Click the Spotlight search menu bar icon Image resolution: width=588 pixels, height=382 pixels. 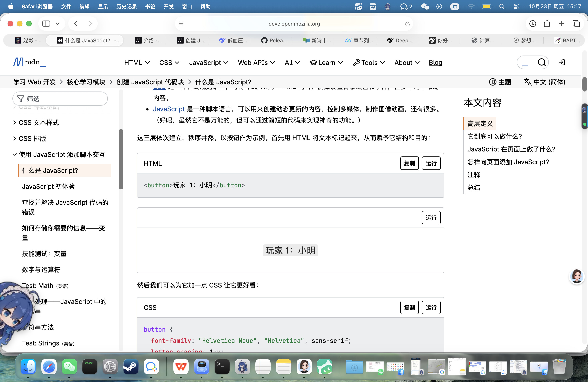[x=502, y=7]
